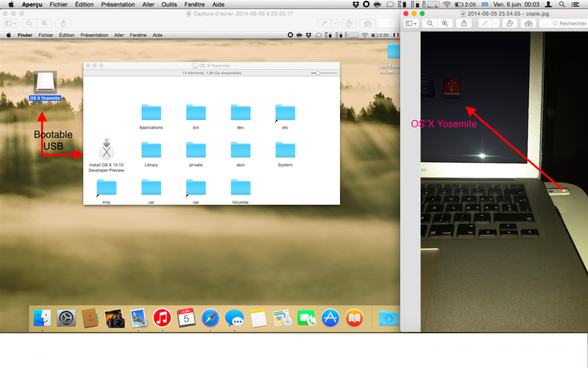This screenshot has width=588, height=368.
Task: Click Share button in Capture d'écran window
Action: click(x=63, y=23)
